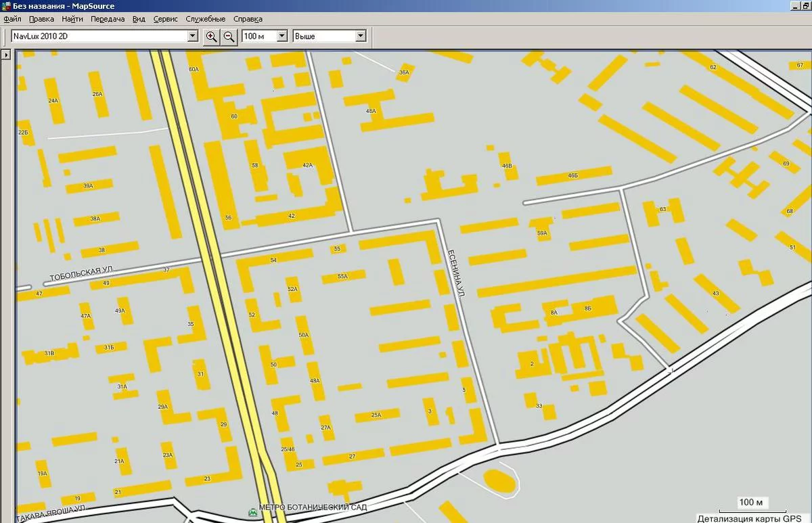Screen dimensions: 812x523
Task: Click the MapSource app icon in title bar
Action: [6, 6]
